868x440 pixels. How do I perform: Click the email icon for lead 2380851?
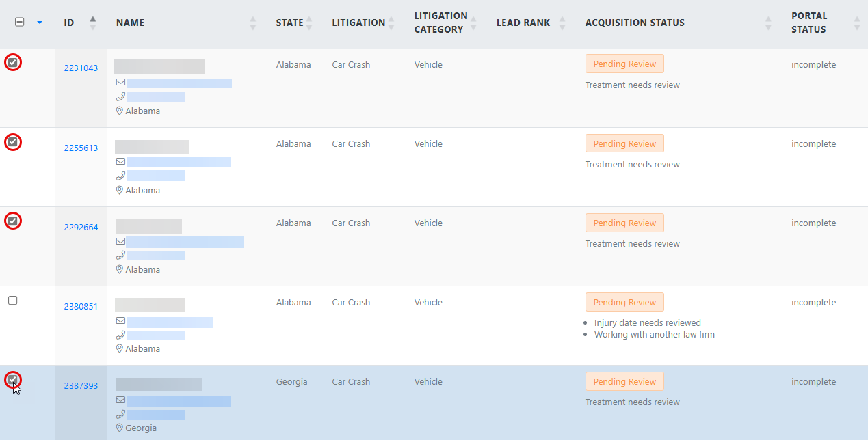120,321
